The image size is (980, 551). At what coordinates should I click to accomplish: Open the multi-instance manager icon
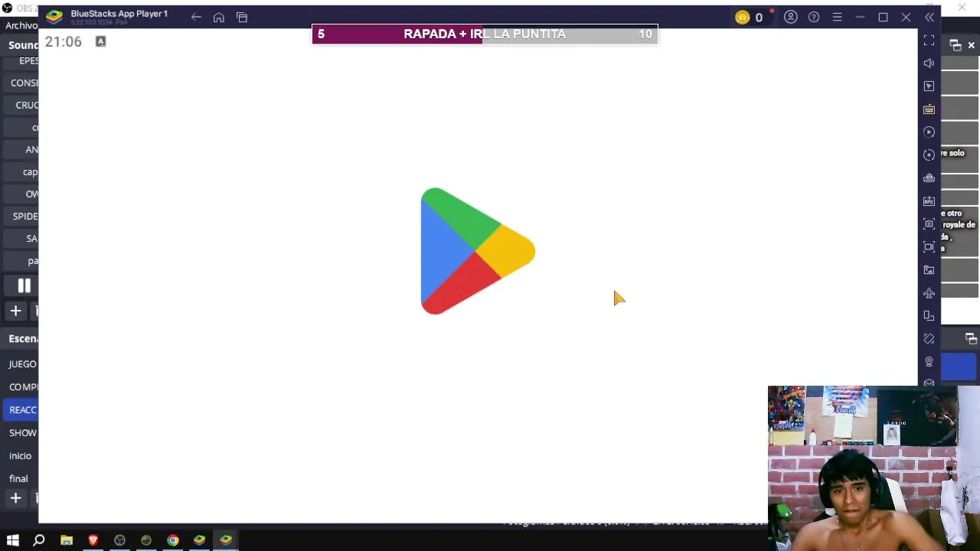coord(929,178)
